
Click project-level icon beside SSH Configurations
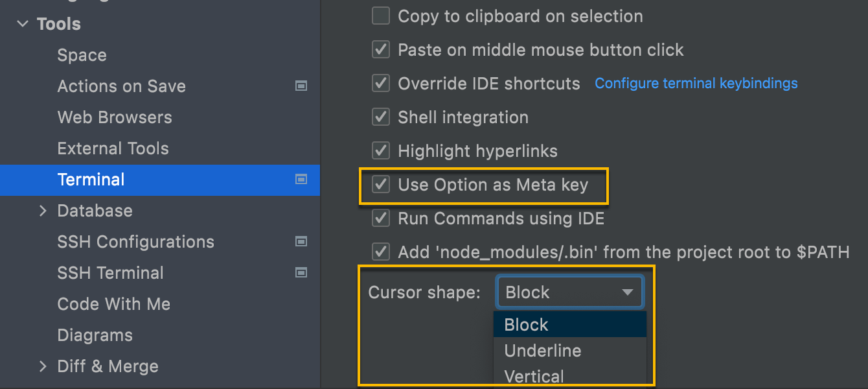tap(301, 242)
